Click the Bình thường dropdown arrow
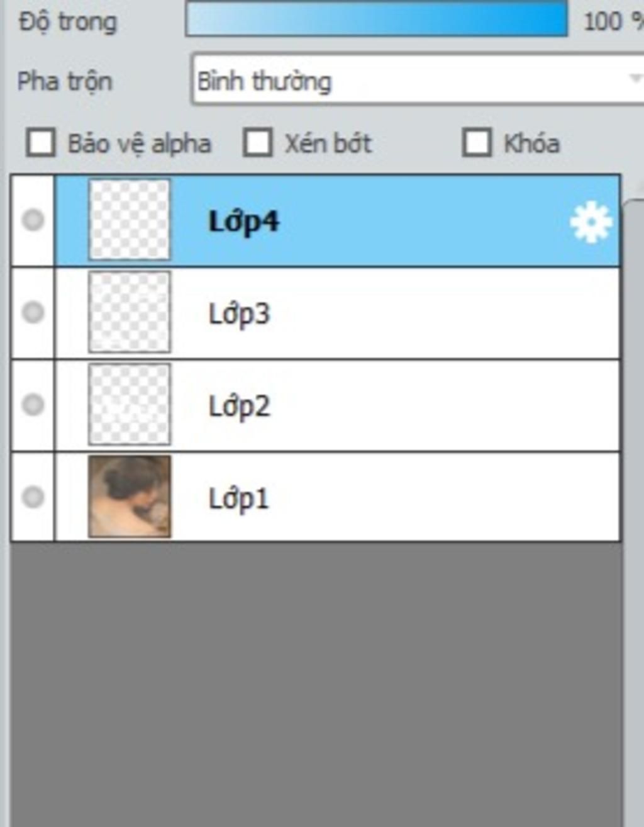The height and width of the screenshot is (827, 644). click(x=635, y=79)
